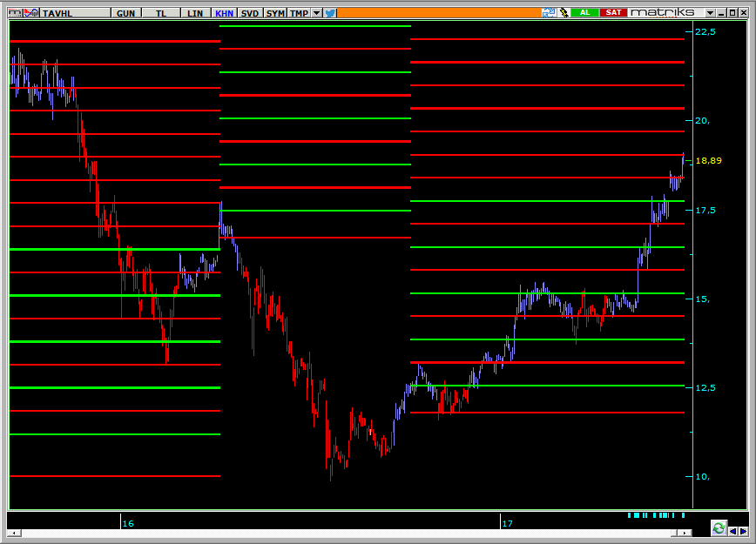Screen dimensions: 756x544
Task: Open the chart template icon at toolbar start
Action: (16, 13)
